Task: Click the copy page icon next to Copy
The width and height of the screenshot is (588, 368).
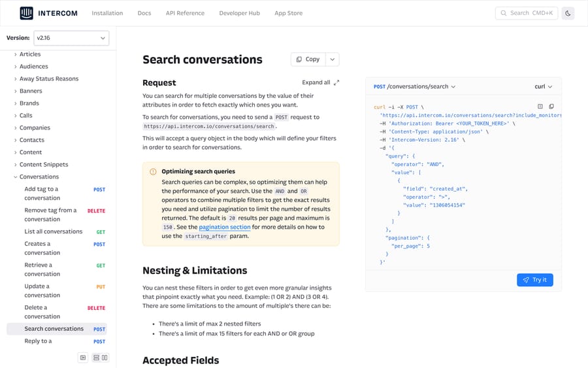Action: tap(299, 59)
